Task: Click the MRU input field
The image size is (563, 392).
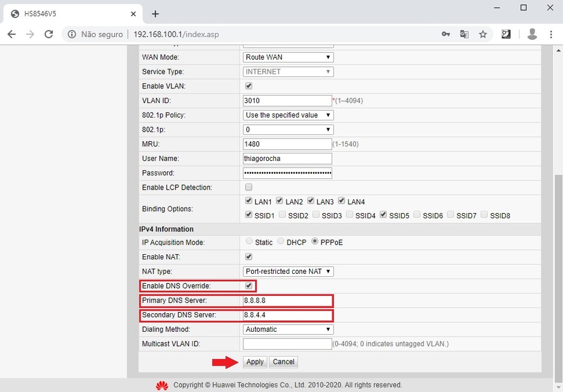Action: [x=287, y=144]
